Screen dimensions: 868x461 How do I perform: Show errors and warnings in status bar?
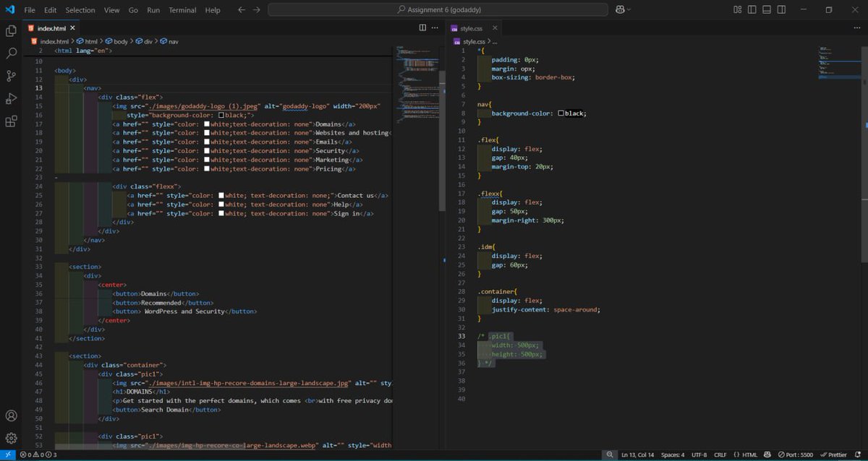38,455
